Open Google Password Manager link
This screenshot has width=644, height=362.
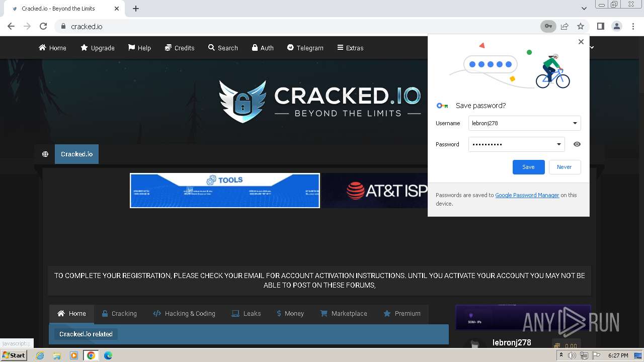527,195
